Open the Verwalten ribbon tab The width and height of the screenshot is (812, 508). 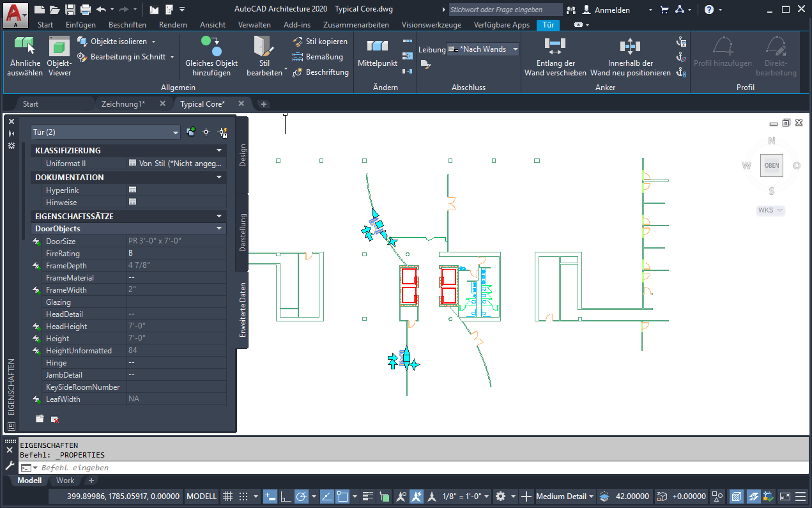coord(254,25)
